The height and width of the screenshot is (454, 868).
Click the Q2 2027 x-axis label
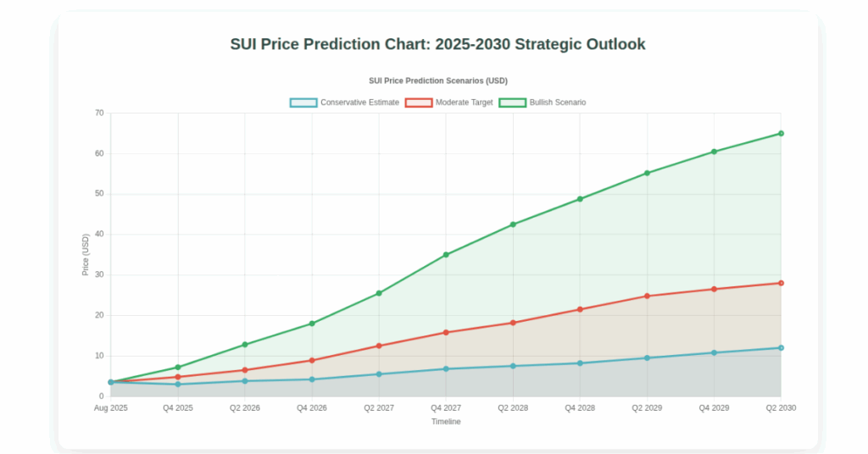point(379,408)
